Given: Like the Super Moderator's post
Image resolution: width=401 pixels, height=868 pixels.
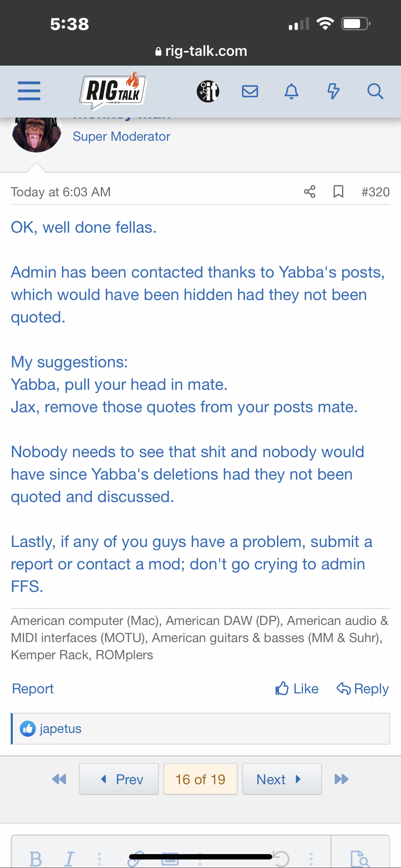Looking at the screenshot, I should coord(297,689).
